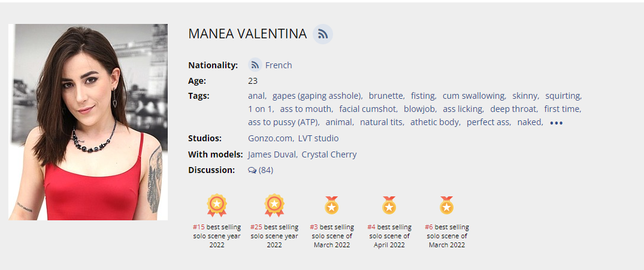Expand the full tags list with the ellipsis
Image resolution: width=644 pixels, height=270 pixels.
pos(556,123)
